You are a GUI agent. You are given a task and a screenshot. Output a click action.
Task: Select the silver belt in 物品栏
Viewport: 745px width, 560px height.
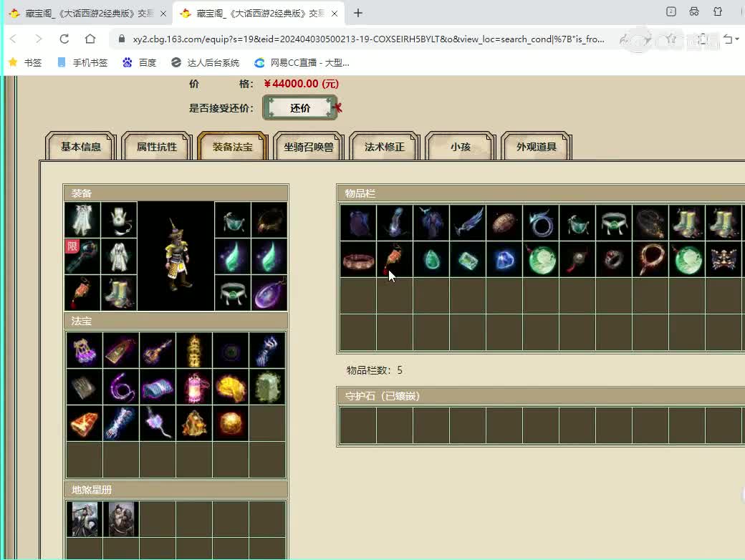click(615, 223)
